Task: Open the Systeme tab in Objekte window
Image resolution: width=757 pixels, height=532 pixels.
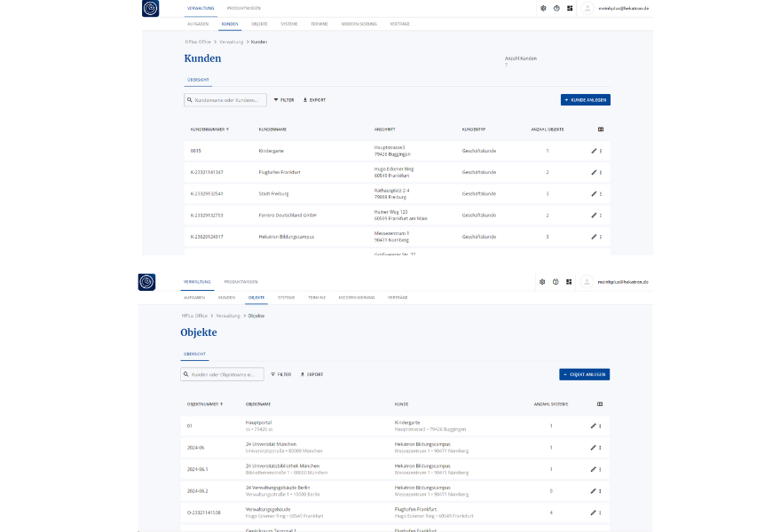Action: pos(286,297)
